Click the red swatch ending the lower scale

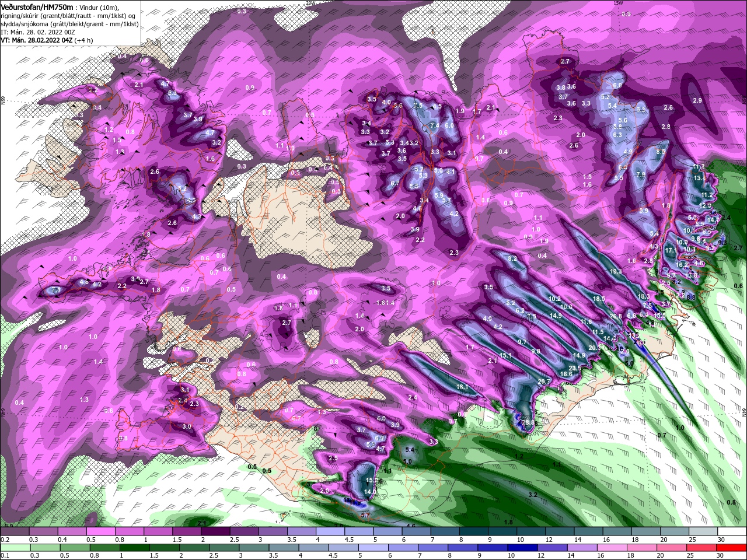point(731,548)
